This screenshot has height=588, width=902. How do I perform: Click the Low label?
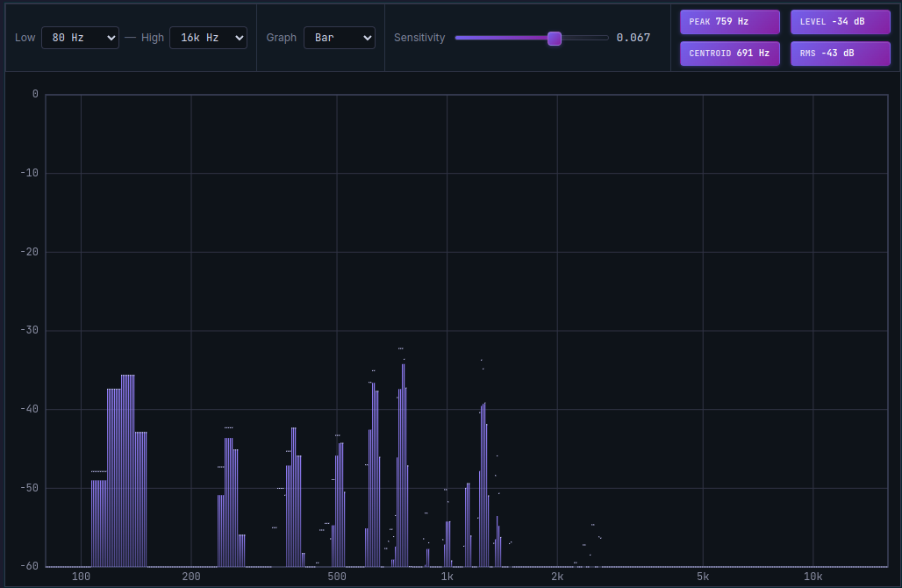(x=25, y=38)
